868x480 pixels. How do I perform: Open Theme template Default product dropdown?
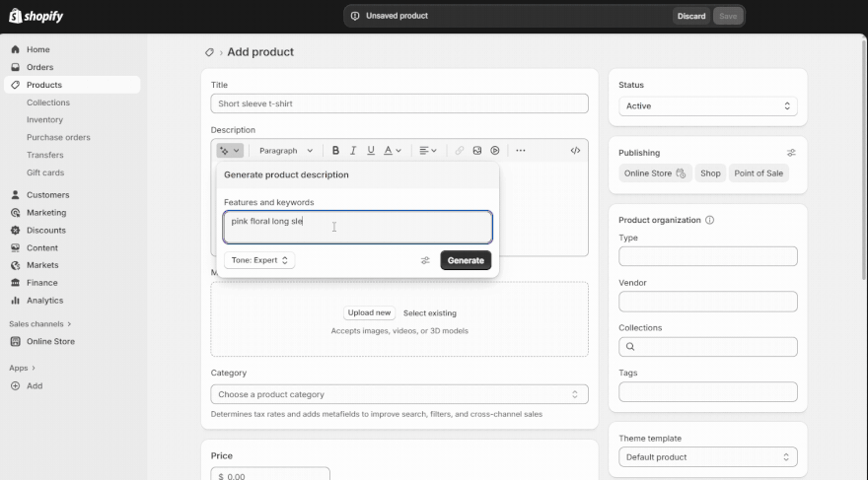tap(707, 456)
